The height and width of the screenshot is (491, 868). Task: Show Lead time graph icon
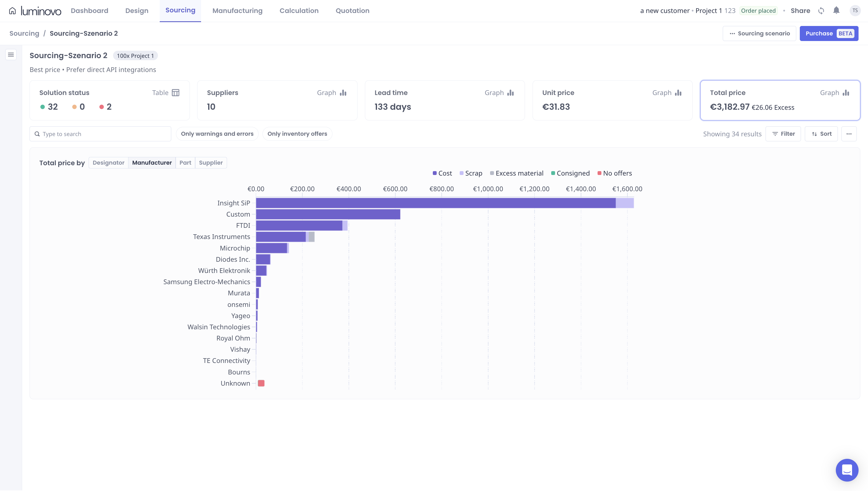510,93
